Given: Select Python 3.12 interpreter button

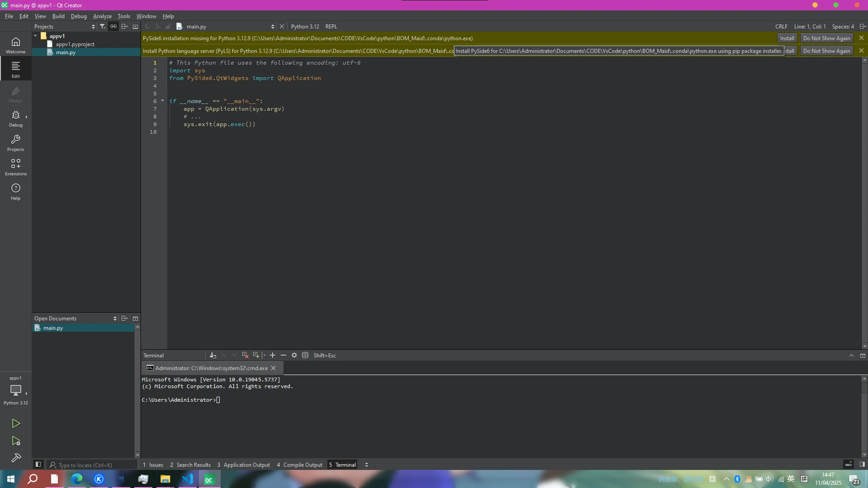Looking at the screenshot, I should click(x=305, y=27).
